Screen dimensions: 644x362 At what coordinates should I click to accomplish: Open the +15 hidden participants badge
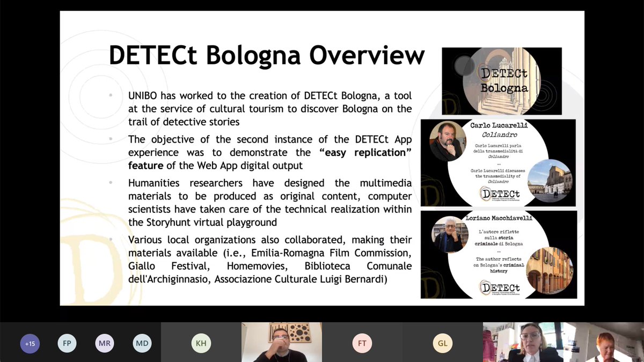point(30,343)
